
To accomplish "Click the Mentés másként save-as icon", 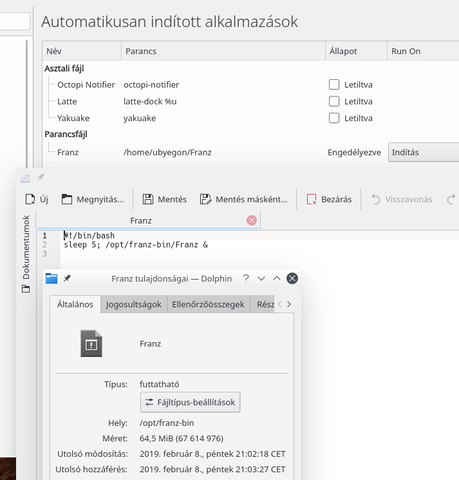I will [x=205, y=199].
